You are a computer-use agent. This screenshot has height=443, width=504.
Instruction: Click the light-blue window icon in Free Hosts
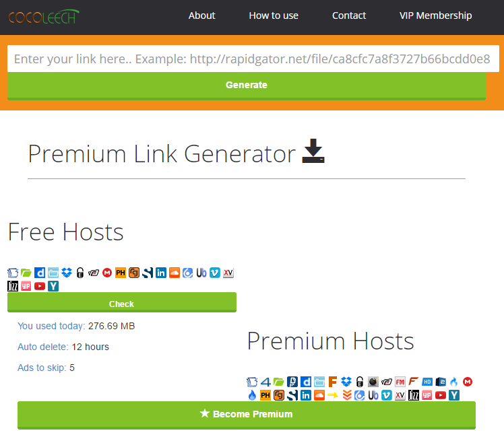pos(53,273)
